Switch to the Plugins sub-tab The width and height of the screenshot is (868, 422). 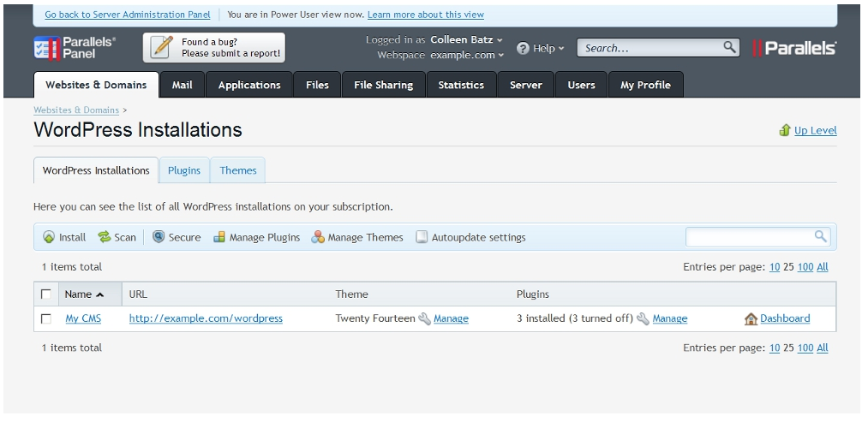(x=183, y=170)
